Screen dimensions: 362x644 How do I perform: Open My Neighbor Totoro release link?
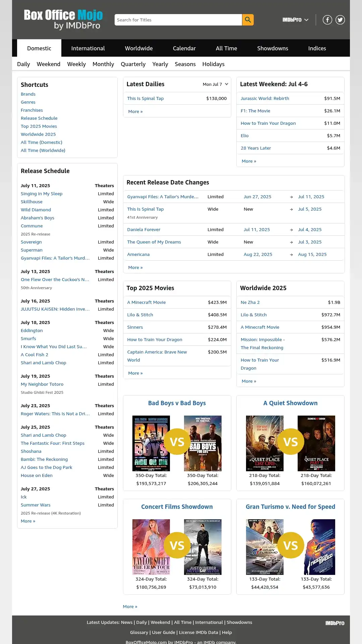coord(42,384)
